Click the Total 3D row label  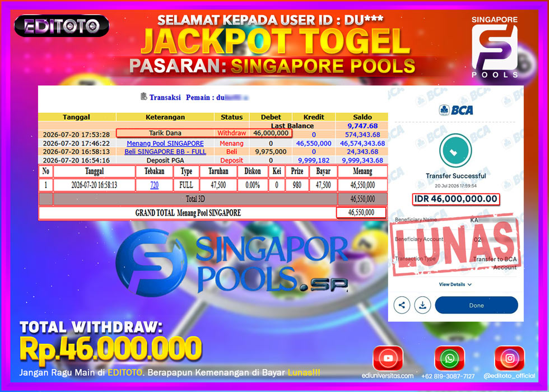[x=196, y=199]
